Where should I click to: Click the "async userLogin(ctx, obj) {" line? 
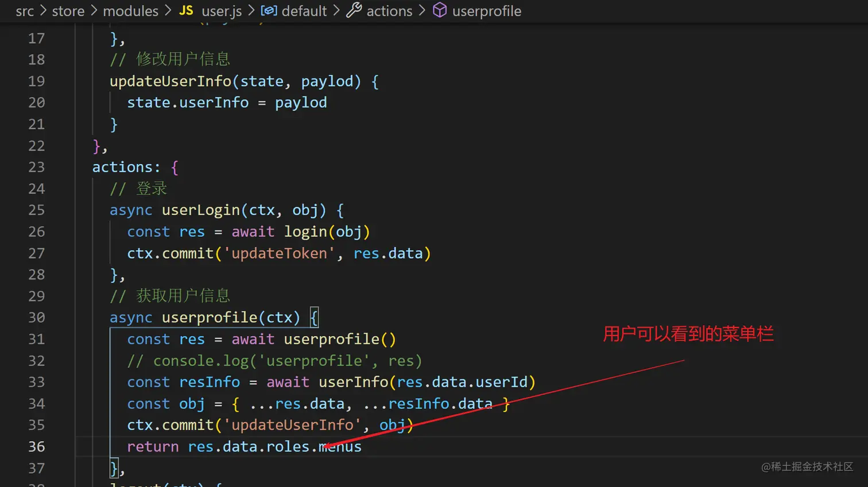click(x=227, y=210)
